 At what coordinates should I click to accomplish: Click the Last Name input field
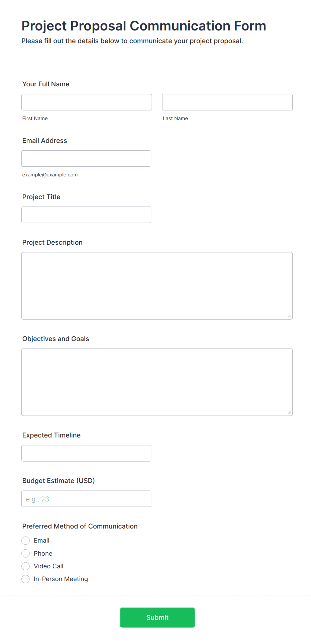click(x=227, y=102)
